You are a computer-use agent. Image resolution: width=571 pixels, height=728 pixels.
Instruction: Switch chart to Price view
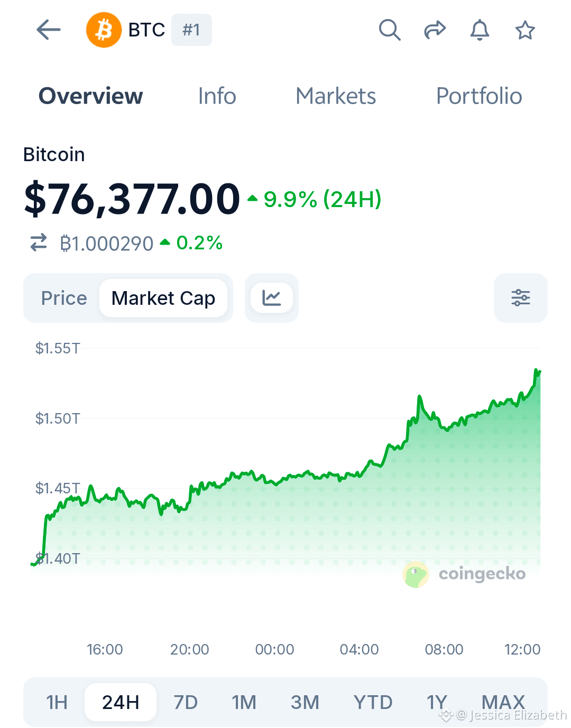(x=64, y=298)
